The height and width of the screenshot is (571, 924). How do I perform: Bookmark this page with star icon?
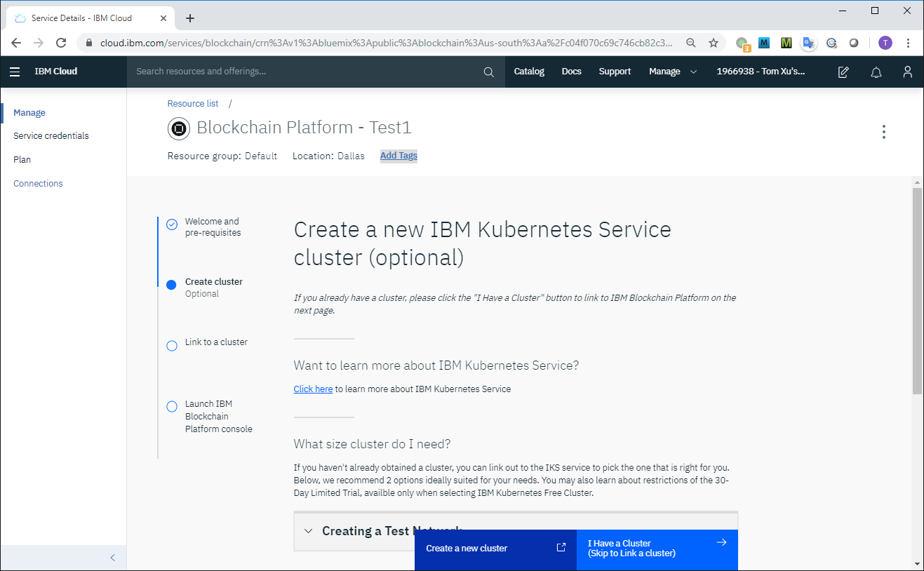714,43
